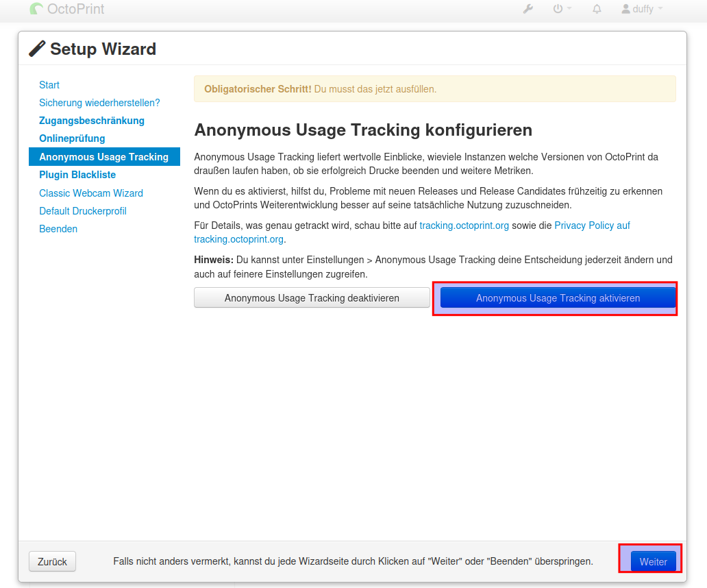This screenshot has height=588, width=707.
Task: Open settings via the wrench icon
Action: tap(528, 10)
